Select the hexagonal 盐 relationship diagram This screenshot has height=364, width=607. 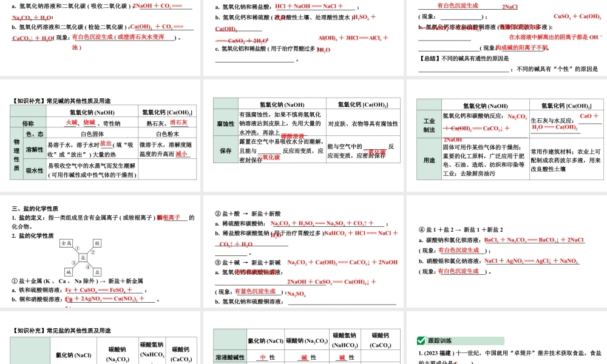click(83, 258)
